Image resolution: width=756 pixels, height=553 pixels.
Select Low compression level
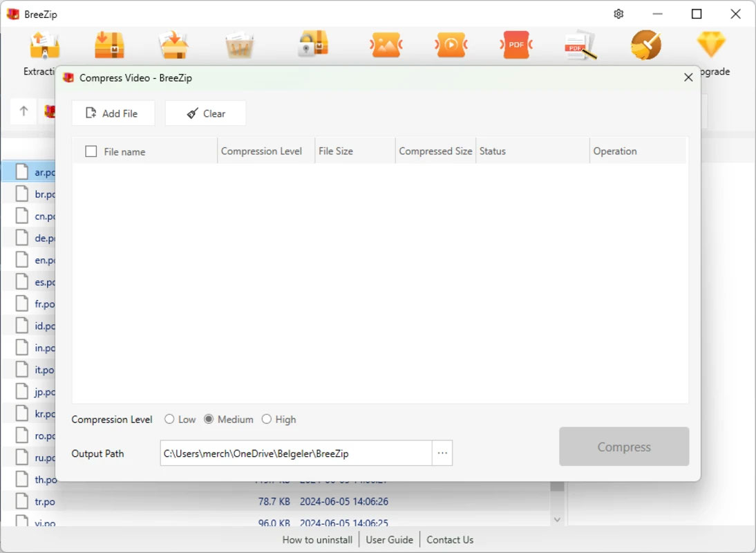tap(169, 420)
